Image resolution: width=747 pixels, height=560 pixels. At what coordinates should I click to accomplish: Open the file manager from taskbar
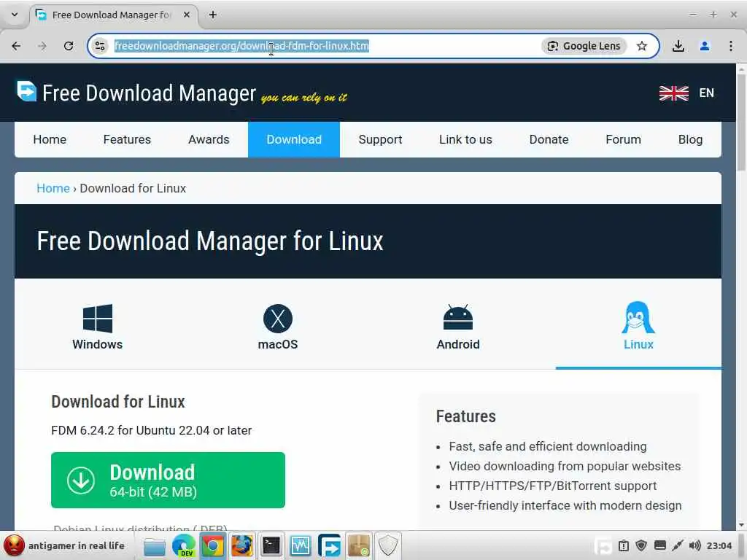click(x=155, y=546)
